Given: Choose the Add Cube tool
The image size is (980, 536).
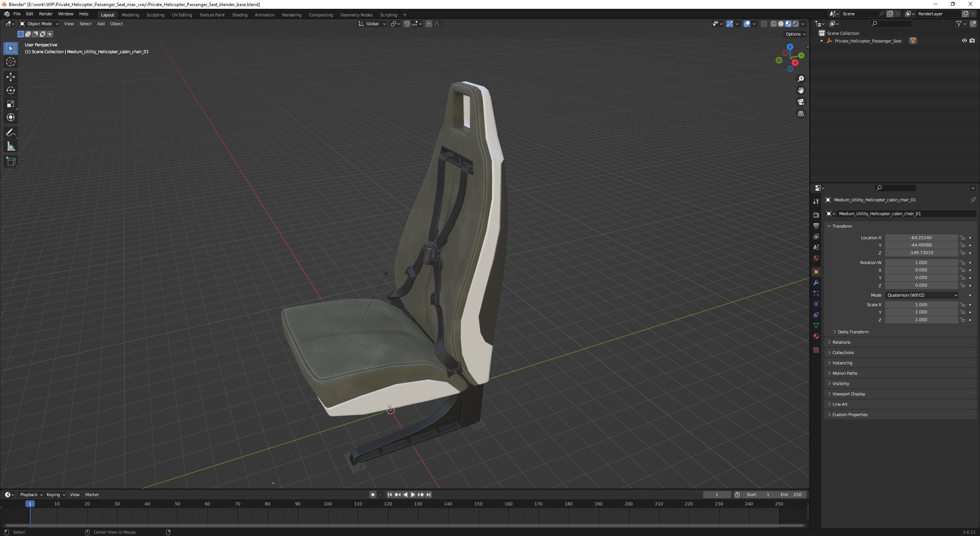Looking at the screenshot, I should tap(11, 162).
